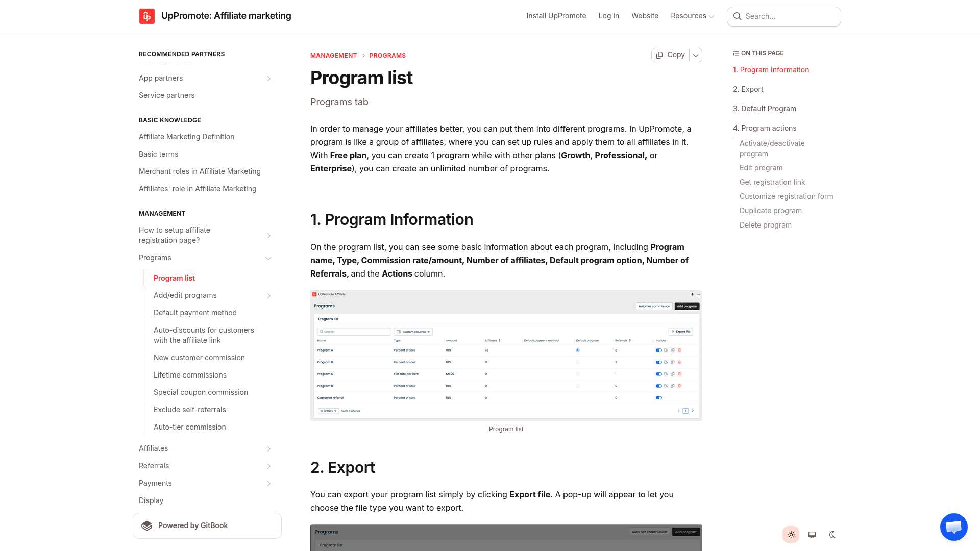The image size is (980, 551).
Task: Jump to 4. Program actions section
Action: click(x=765, y=128)
